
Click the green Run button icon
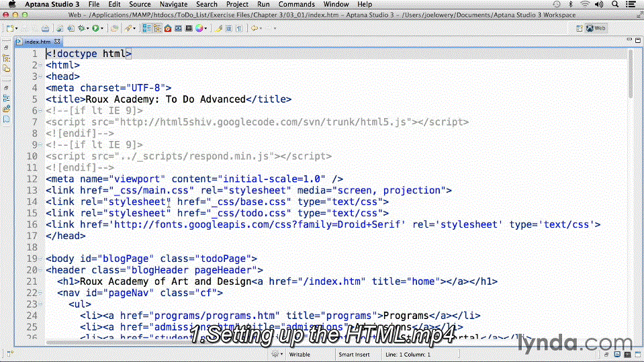(x=96, y=28)
